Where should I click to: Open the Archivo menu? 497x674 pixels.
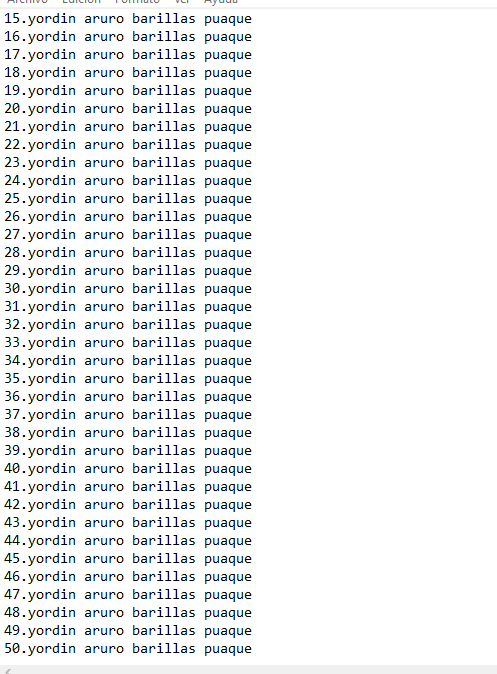point(28,2)
